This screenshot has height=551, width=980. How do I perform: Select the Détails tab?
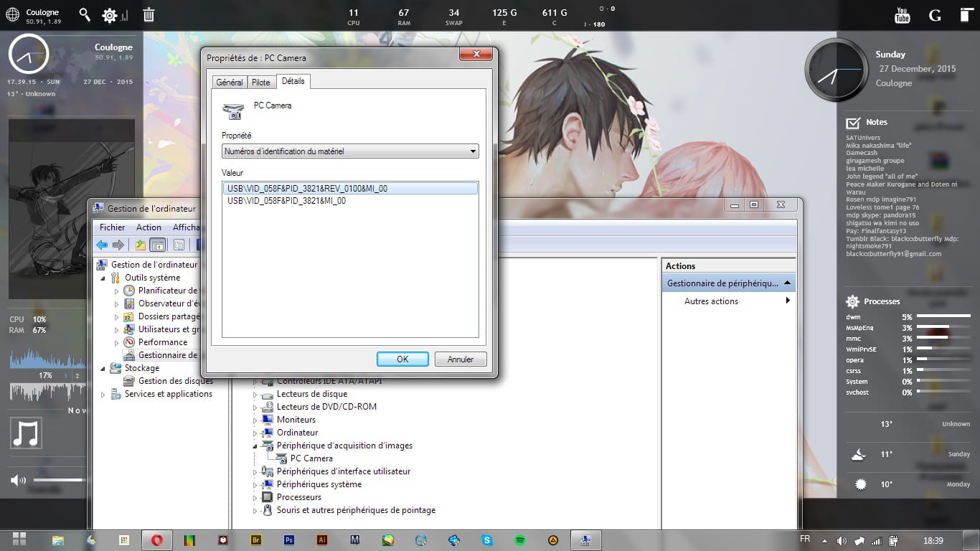(293, 81)
